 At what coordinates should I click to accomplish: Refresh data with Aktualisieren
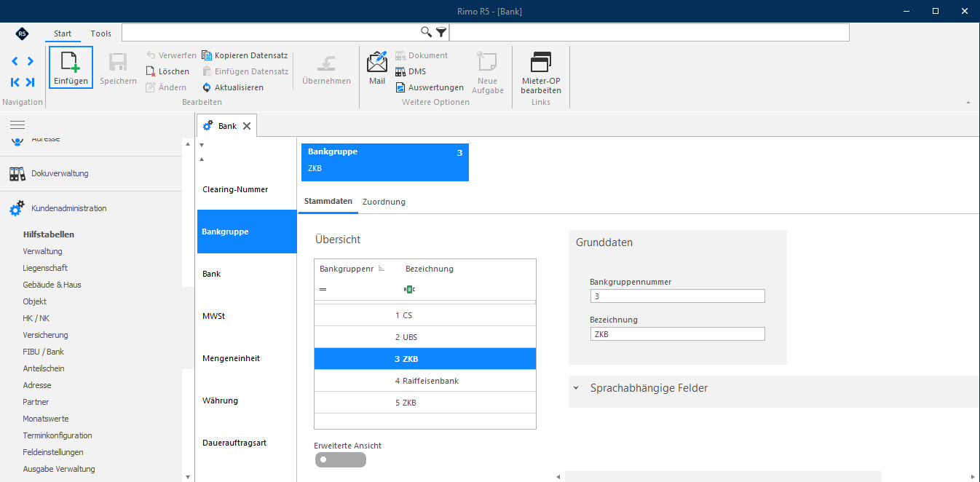click(x=233, y=87)
